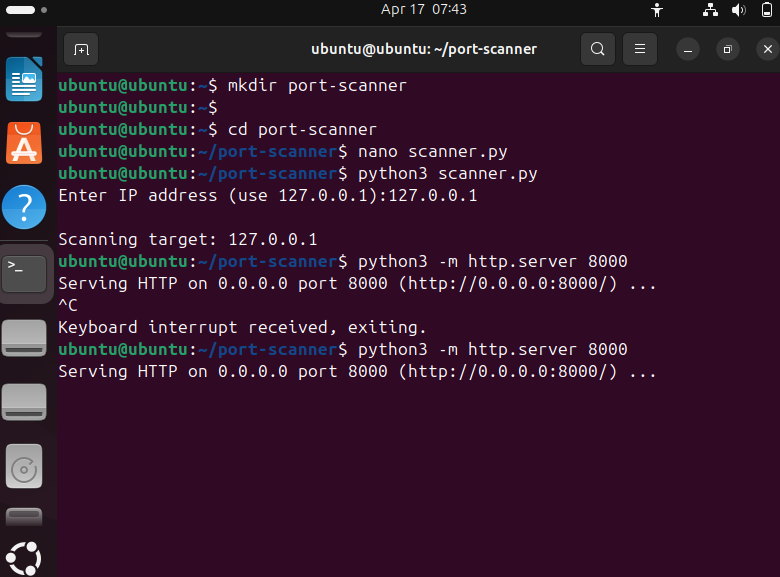
Task: Open the first drive icon in dock
Action: [x=25, y=337]
